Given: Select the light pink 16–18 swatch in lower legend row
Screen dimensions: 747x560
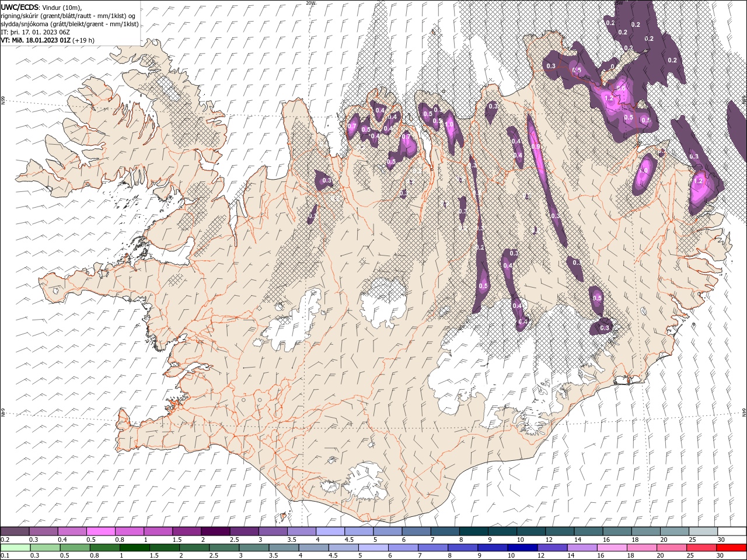Looking at the screenshot, I should click(612, 548).
